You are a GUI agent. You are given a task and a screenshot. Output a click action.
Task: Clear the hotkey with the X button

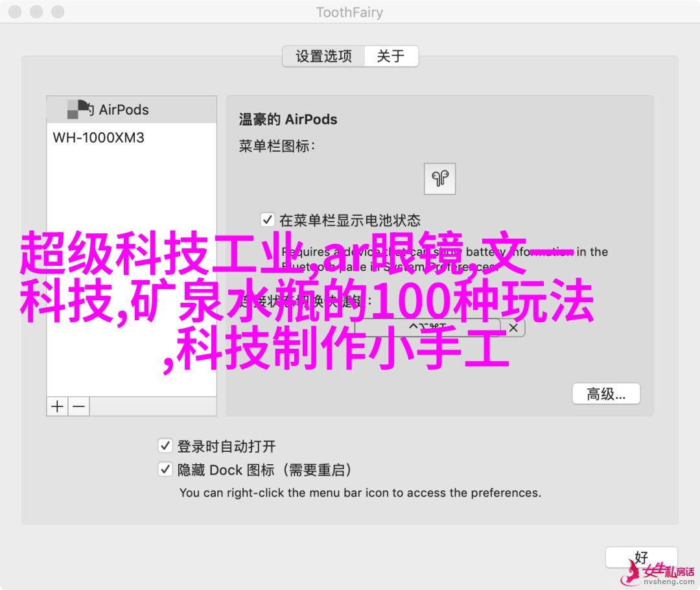click(x=513, y=328)
